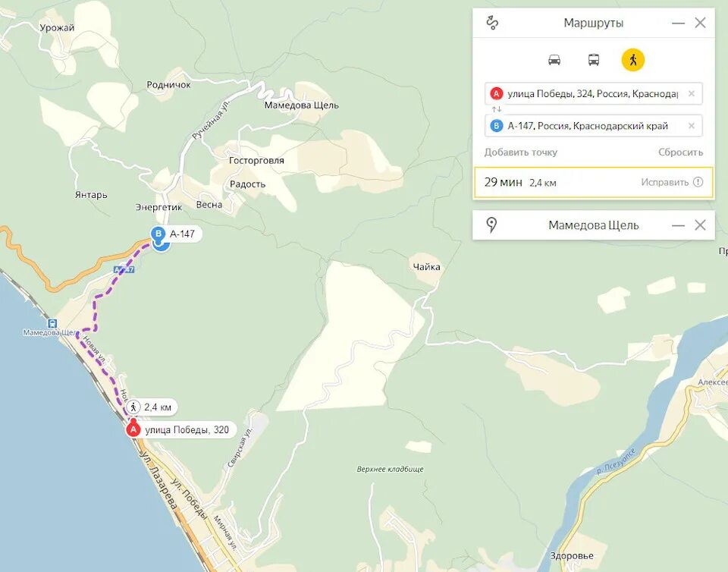
Task: Clear the А-147 destination field
Action: coord(692,126)
